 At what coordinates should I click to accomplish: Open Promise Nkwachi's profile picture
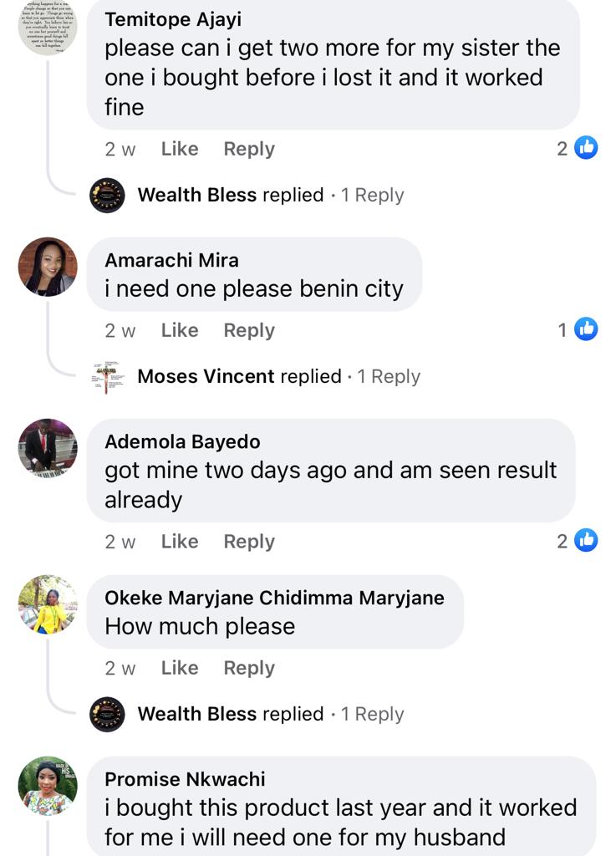pos(48,786)
